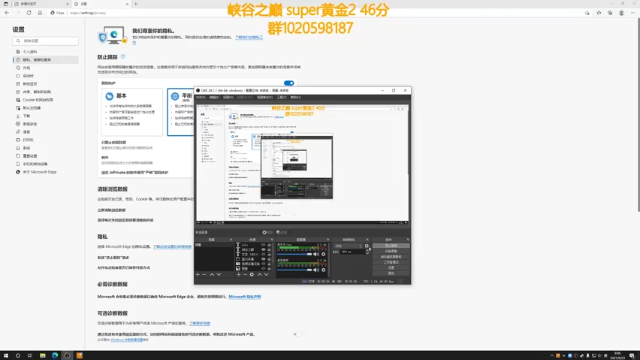Image resolution: width=640 pixels, height=360 pixels.
Task: Click the 开始录制 button in OBS controls
Action: click(391, 251)
